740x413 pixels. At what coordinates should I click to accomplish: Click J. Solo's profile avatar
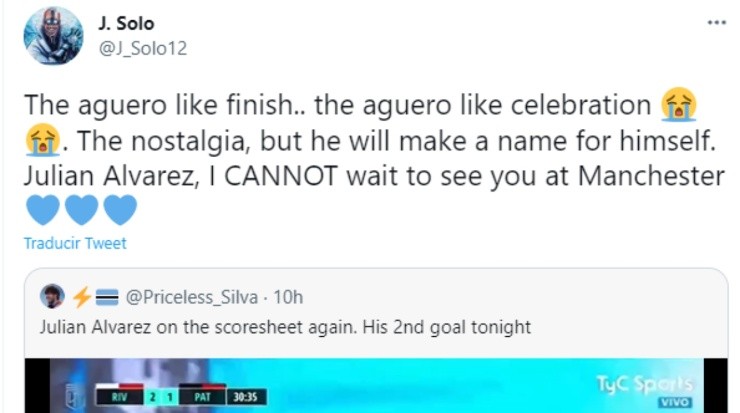coord(53,36)
